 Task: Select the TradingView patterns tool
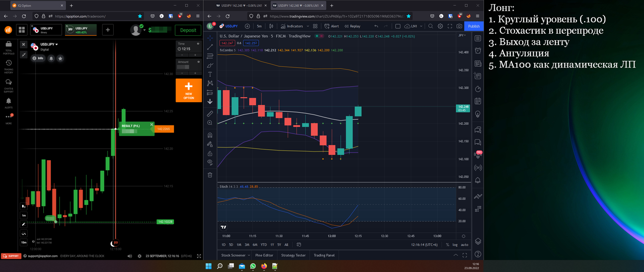[x=210, y=83]
